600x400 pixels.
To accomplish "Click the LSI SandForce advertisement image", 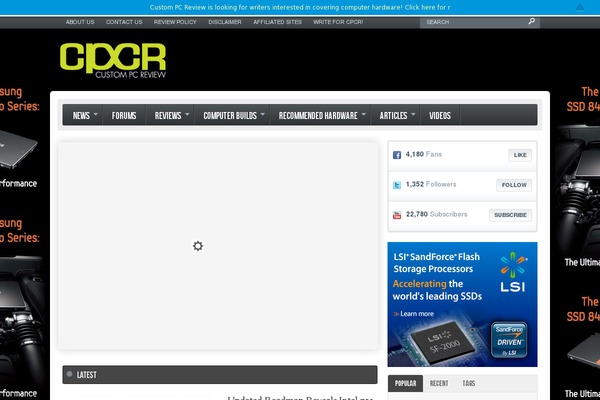I will click(462, 304).
